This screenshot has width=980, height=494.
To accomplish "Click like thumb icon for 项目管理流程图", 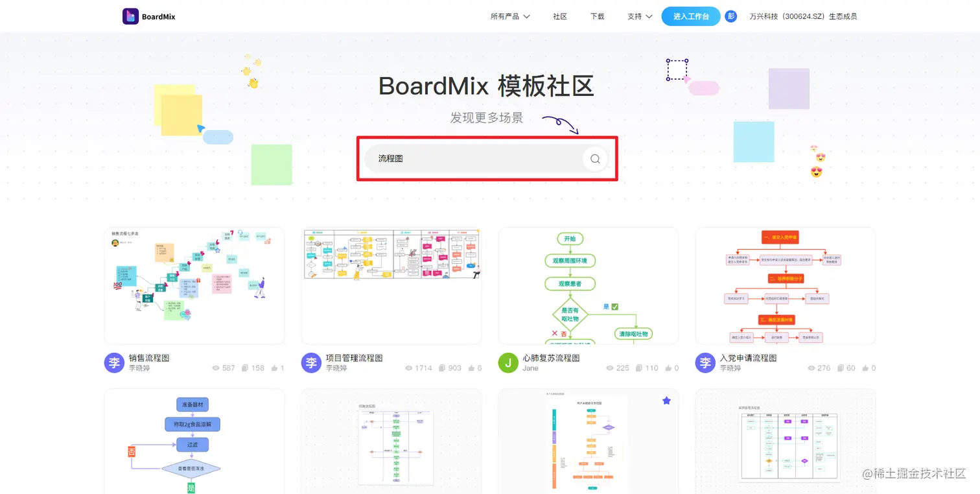I will pyautogui.click(x=471, y=368).
